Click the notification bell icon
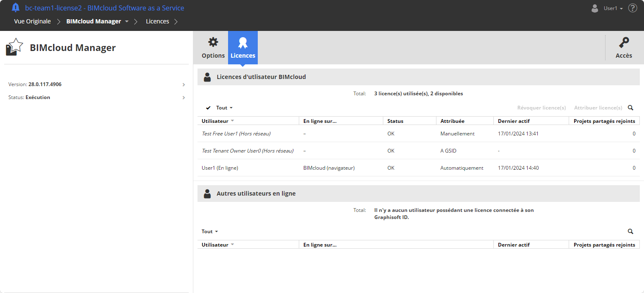This screenshot has width=644, height=293. pos(16,8)
